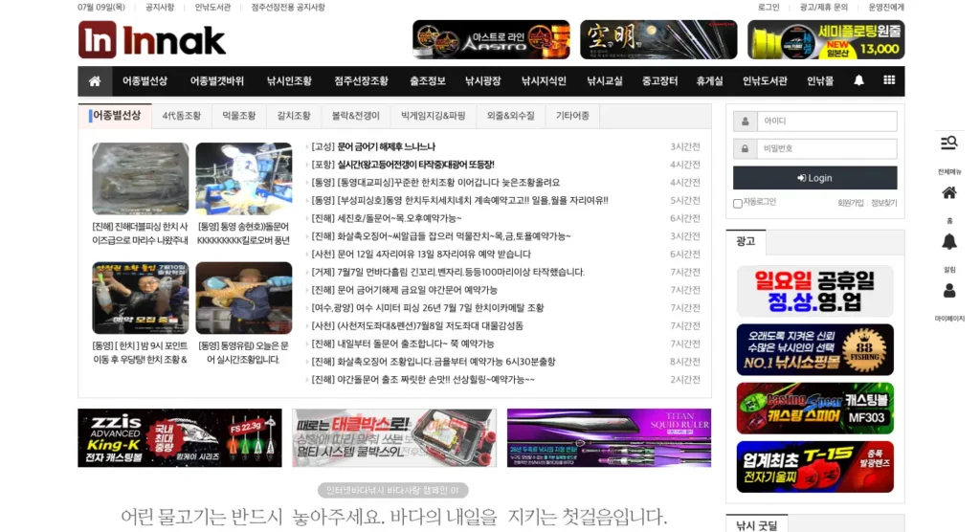Open 마이페이지 user icon in right sidebar
Screen dimensions: 980x532
pos(948,291)
